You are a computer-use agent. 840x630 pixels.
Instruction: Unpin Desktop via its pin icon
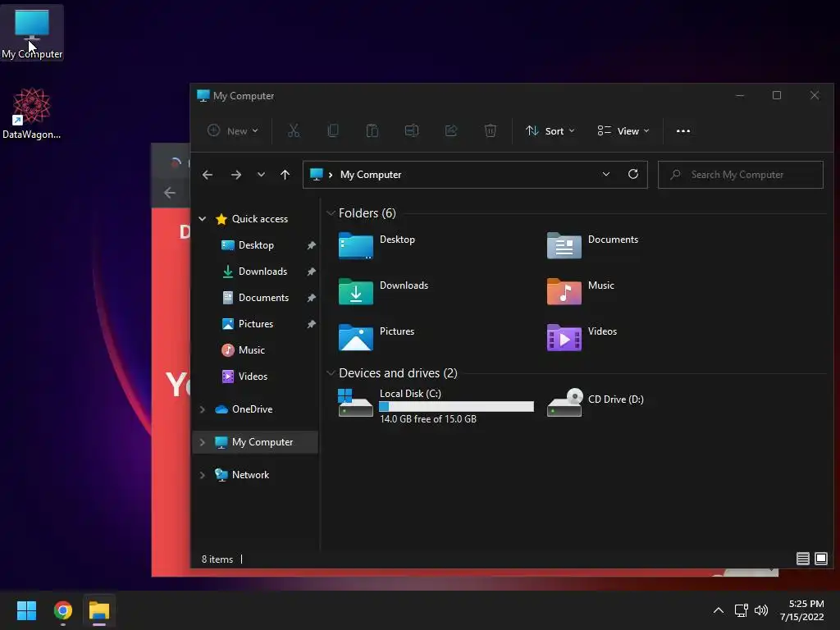(311, 245)
